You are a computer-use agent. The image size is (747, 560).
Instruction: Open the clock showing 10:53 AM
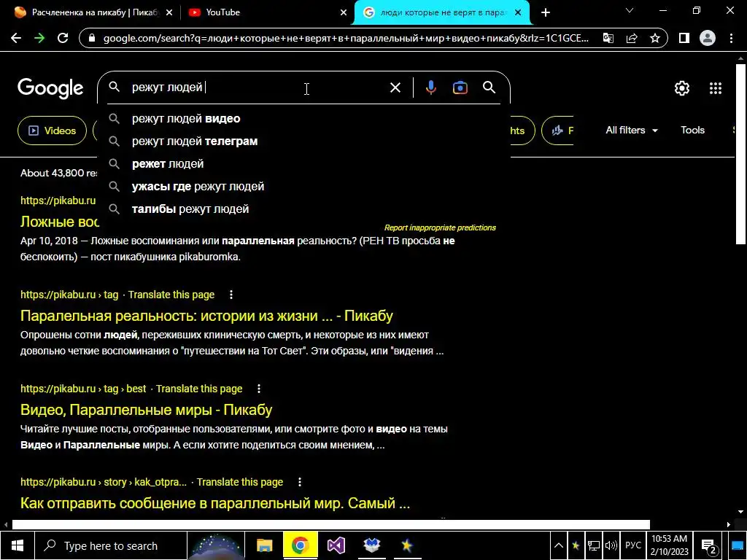tap(670, 545)
